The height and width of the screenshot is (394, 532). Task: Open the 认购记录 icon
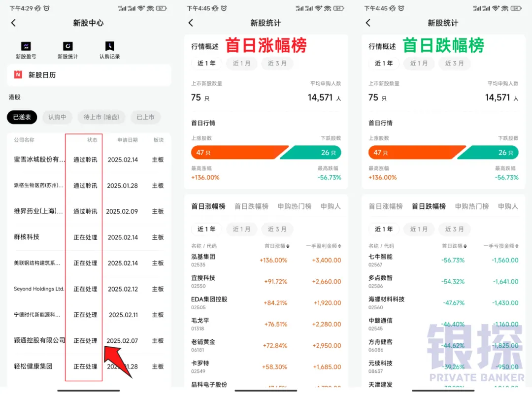point(109,50)
